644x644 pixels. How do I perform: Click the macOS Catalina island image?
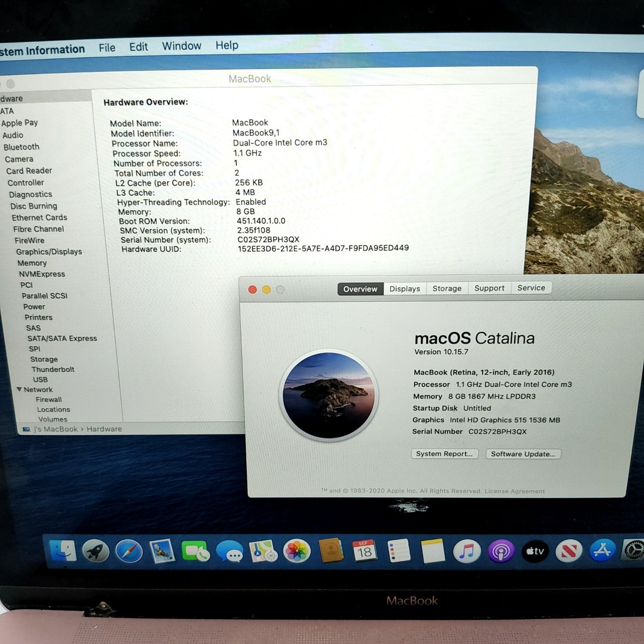click(x=328, y=395)
